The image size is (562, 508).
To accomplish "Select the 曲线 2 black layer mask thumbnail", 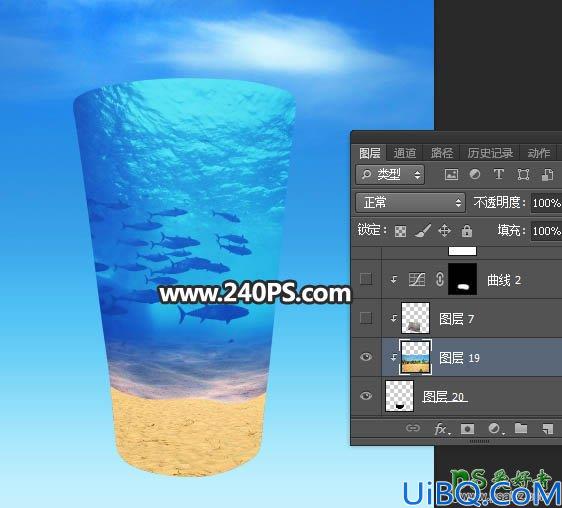I will click(462, 279).
